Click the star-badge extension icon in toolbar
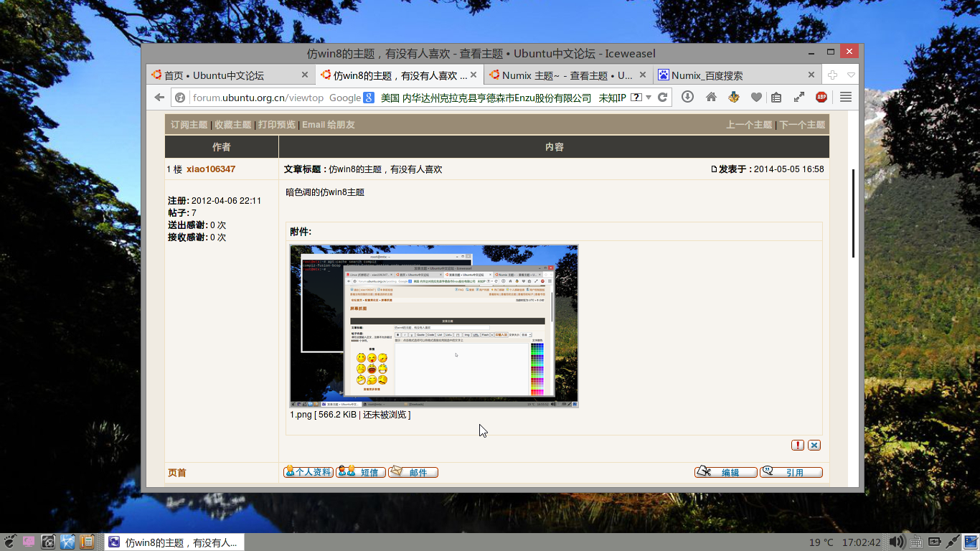Screen dimensions: 980x551 [733, 97]
